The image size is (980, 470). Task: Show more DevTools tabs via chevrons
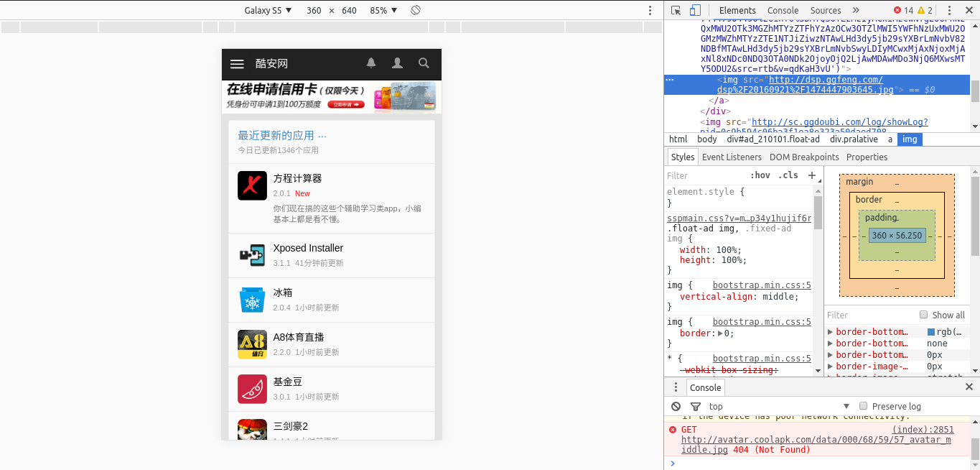click(856, 10)
